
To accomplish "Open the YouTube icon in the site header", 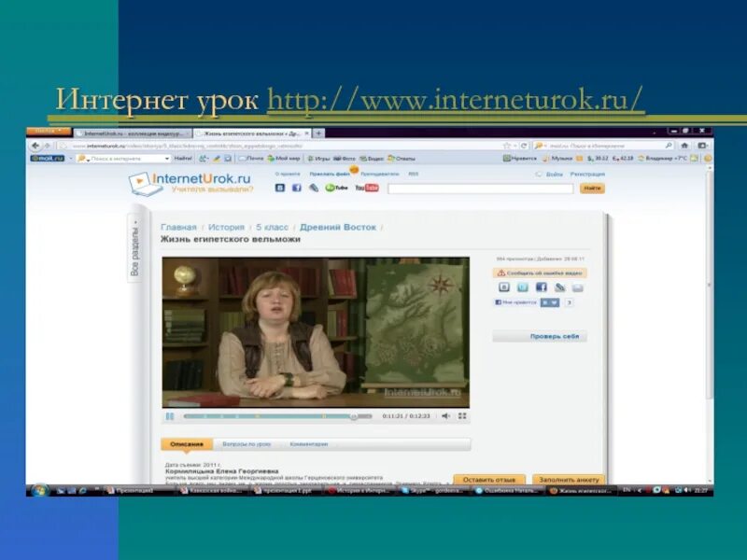I will coord(367,188).
